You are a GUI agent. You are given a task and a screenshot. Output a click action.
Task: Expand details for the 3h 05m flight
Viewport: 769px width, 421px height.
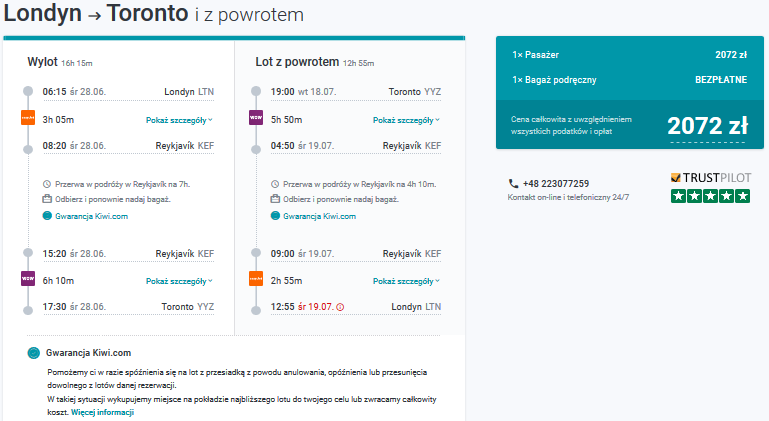point(179,120)
